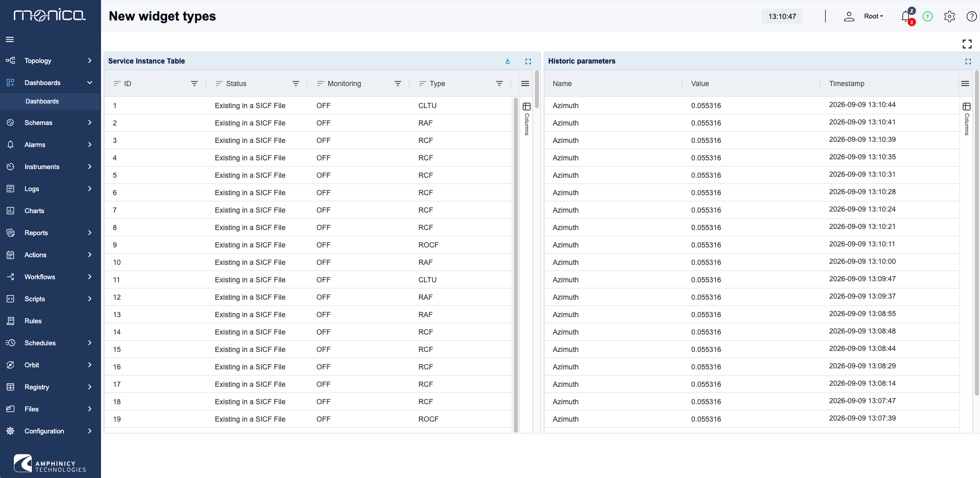Toggle Columns panel in Service Instance Table
The image size is (980, 478).
coord(526,118)
